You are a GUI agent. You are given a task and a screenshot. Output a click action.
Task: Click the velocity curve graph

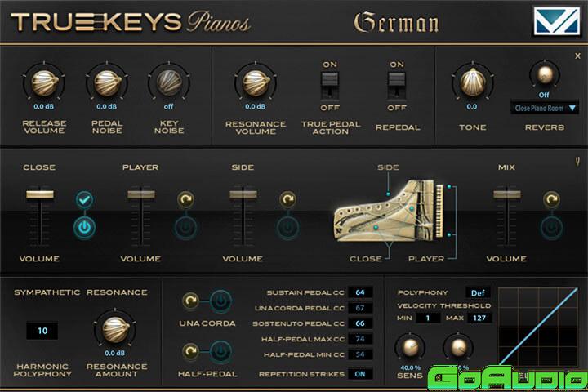pyautogui.click(x=537, y=327)
